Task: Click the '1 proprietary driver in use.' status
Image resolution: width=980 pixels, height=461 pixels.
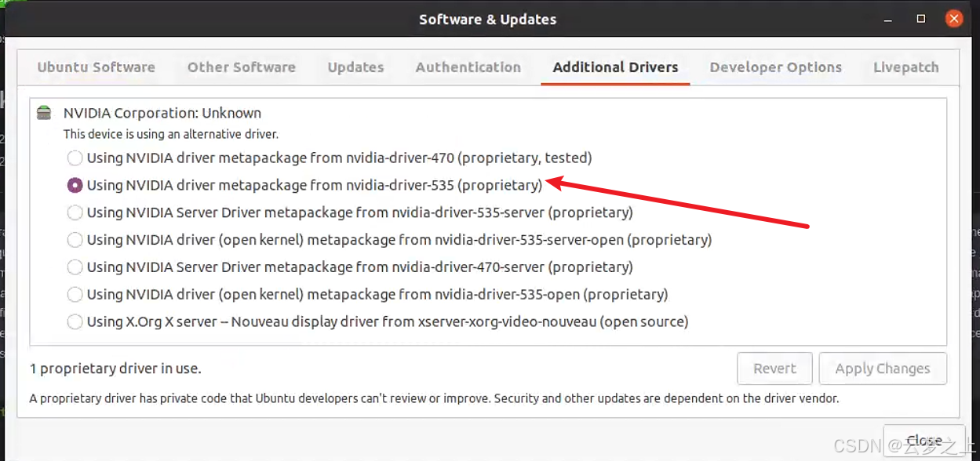Action: click(x=115, y=368)
